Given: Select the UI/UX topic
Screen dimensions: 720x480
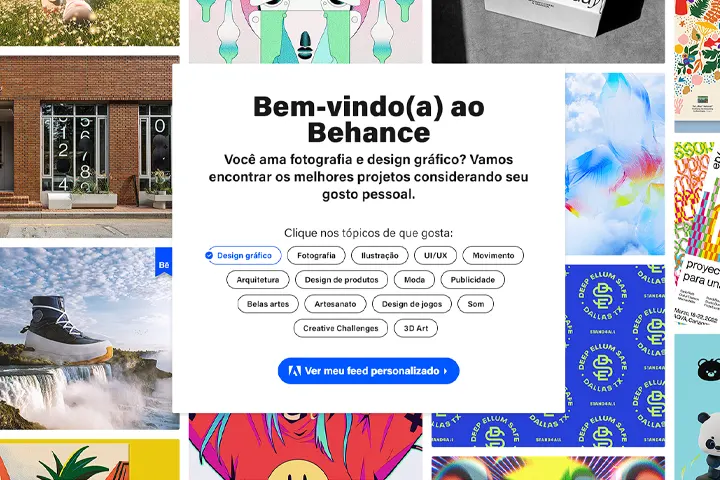Looking at the screenshot, I should (435, 255).
